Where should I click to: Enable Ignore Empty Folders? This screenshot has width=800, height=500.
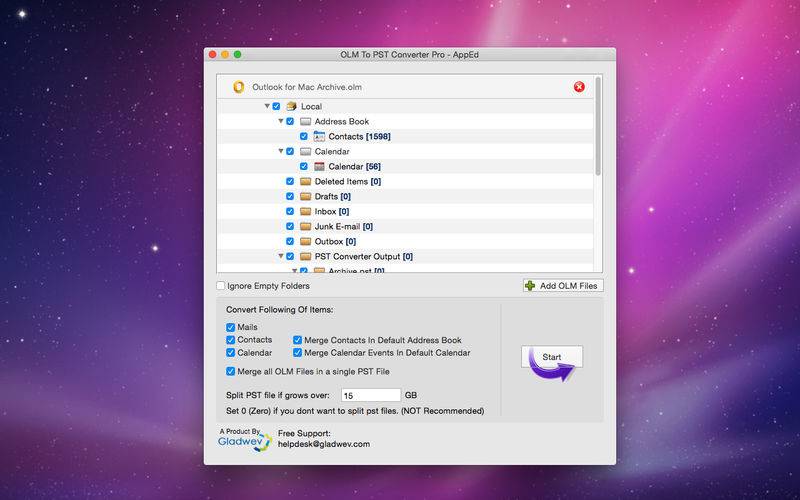221,286
